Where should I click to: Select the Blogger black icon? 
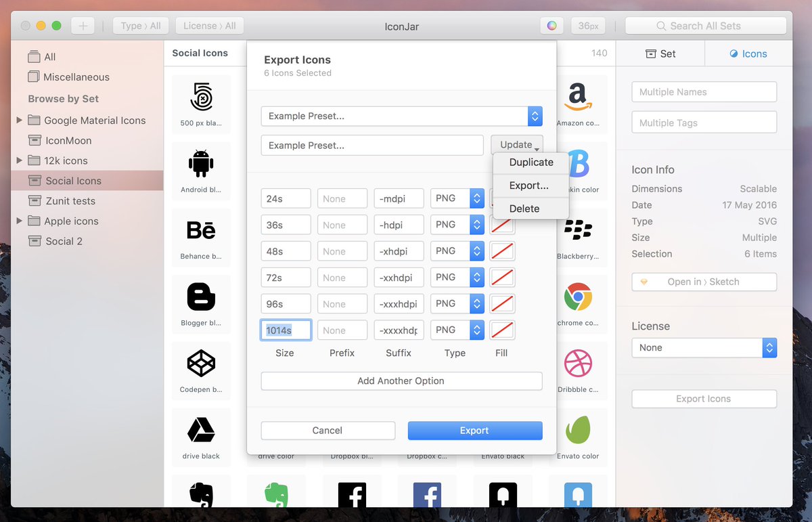[201, 297]
